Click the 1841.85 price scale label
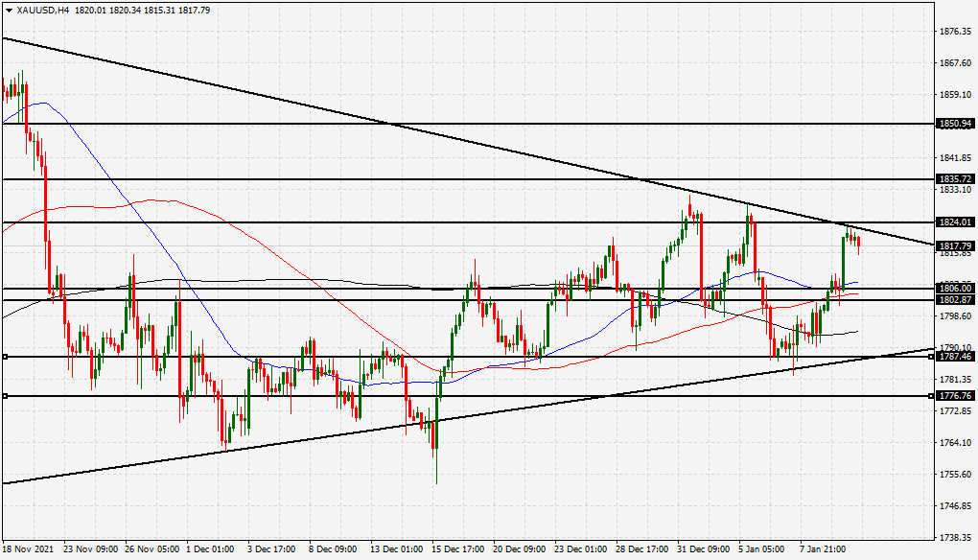This screenshot has width=978, height=560. click(x=956, y=158)
